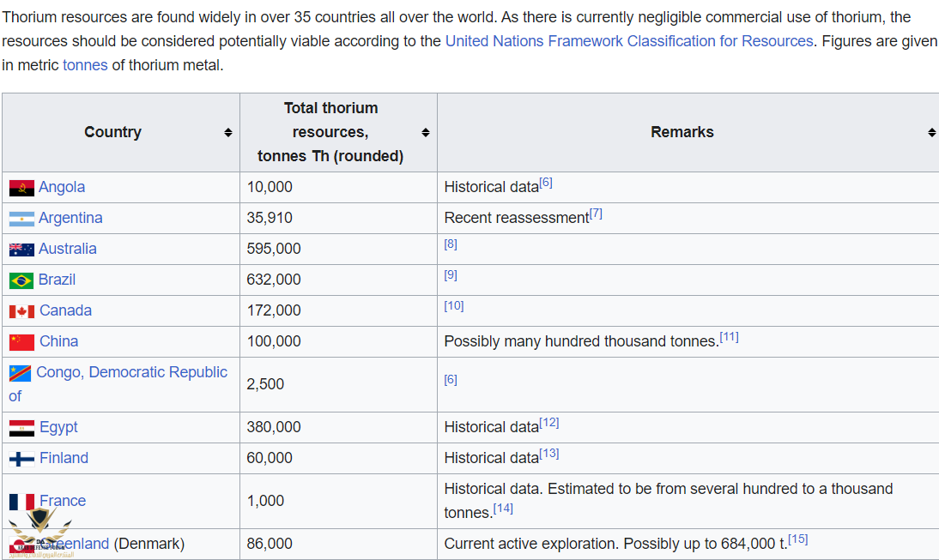This screenshot has height=560, width=939.
Task: Open United Nations Framework Classification link
Action: pyautogui.click(x=628, y=41)
